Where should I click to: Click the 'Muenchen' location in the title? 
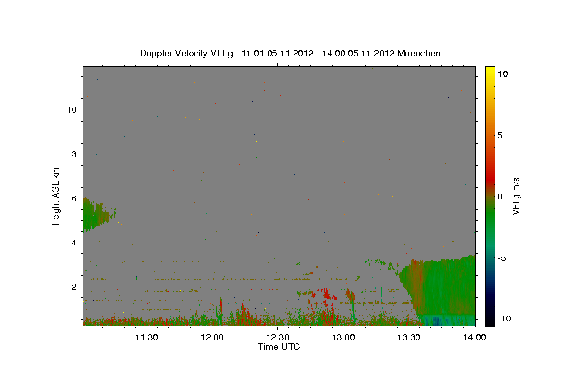[x=419, y=53]
